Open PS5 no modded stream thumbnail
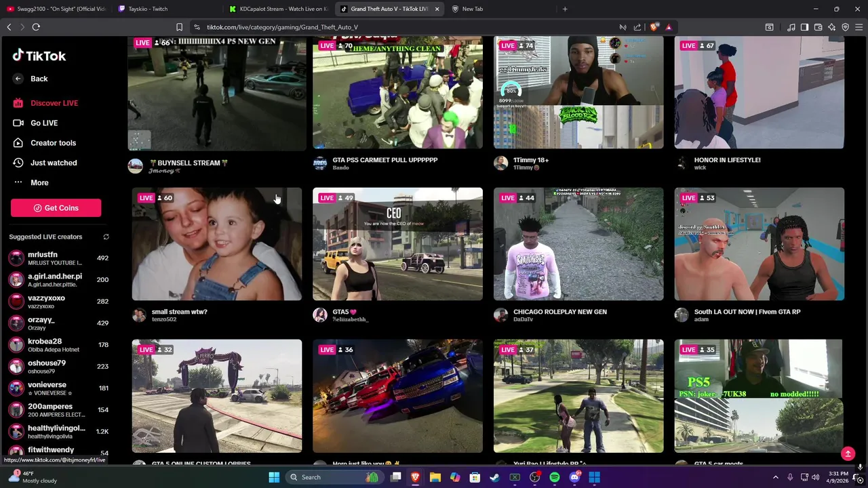Image resolution: width=868 pixels, height=488 pixels. (x=759, y=396)
